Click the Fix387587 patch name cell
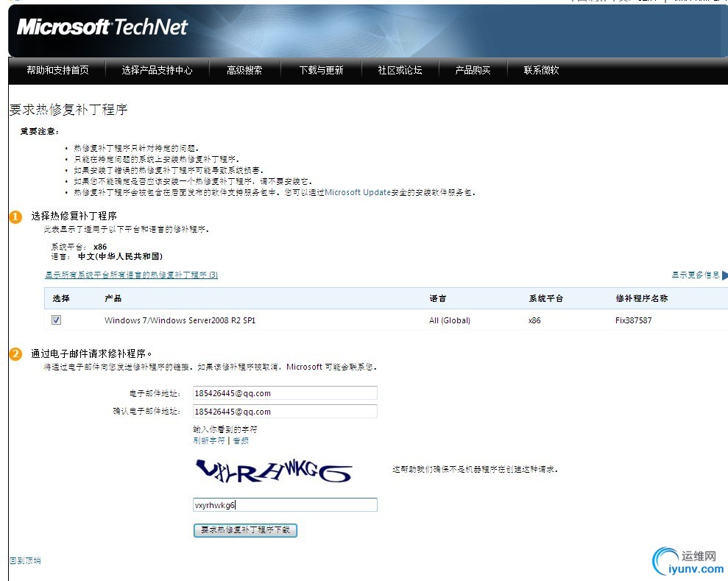The width and height of the screenshot is (728, 581). coord(633,320)
